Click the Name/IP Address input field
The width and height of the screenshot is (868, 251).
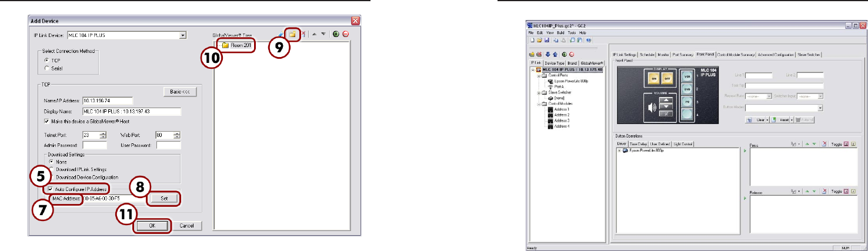108,100
